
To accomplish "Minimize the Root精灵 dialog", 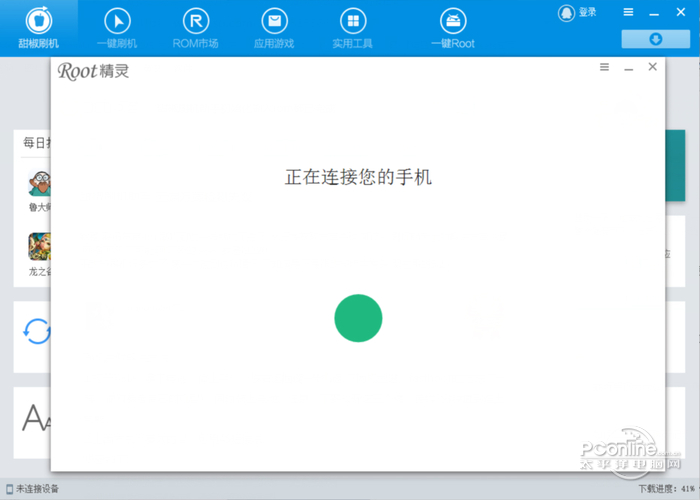I will [628, 67].
